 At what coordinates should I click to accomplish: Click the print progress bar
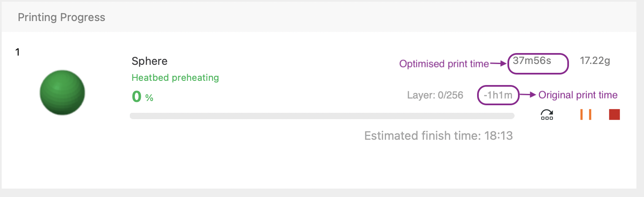pos(322,116)
